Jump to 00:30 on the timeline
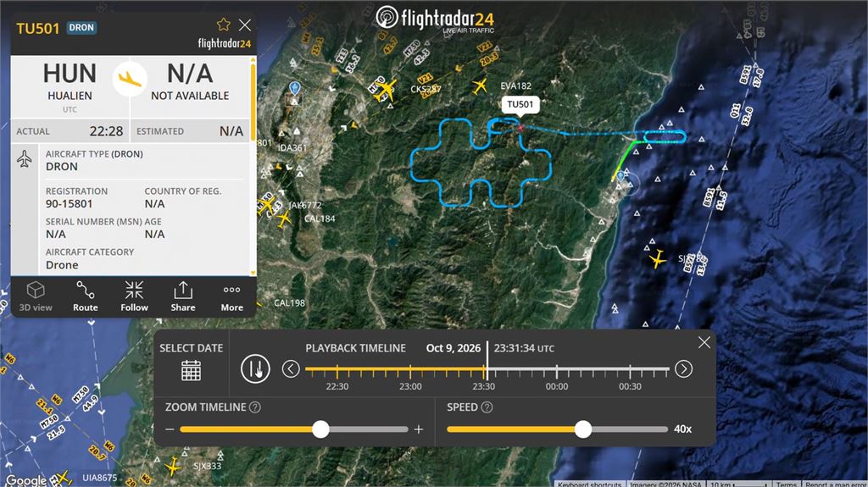 [x=630, y=386]
